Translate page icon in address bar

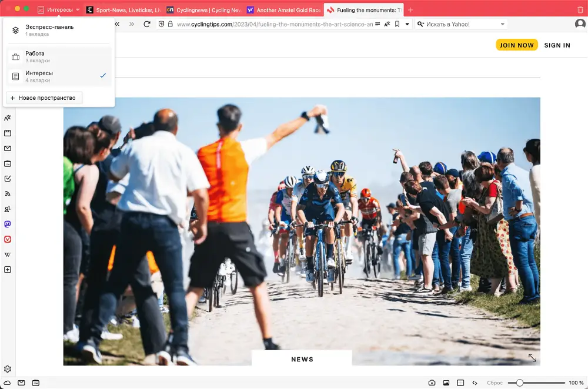[x=387, y=24]
